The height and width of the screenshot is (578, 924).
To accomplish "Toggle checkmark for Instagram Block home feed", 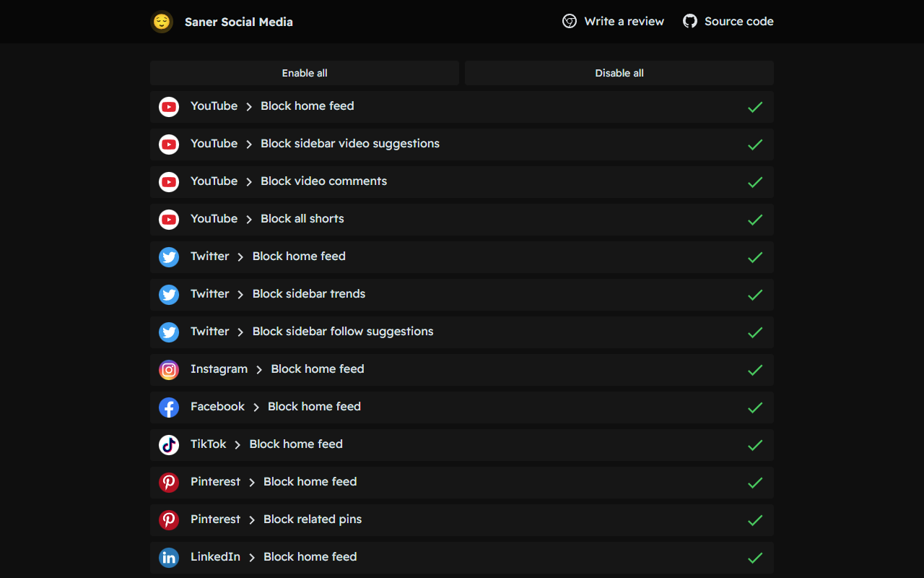I will coord(755,370).
